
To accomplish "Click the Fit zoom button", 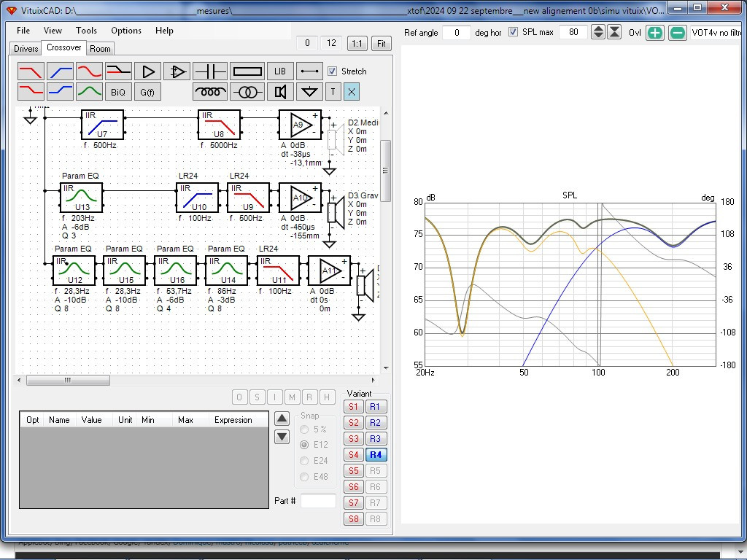I will click(x=381, y=43).
